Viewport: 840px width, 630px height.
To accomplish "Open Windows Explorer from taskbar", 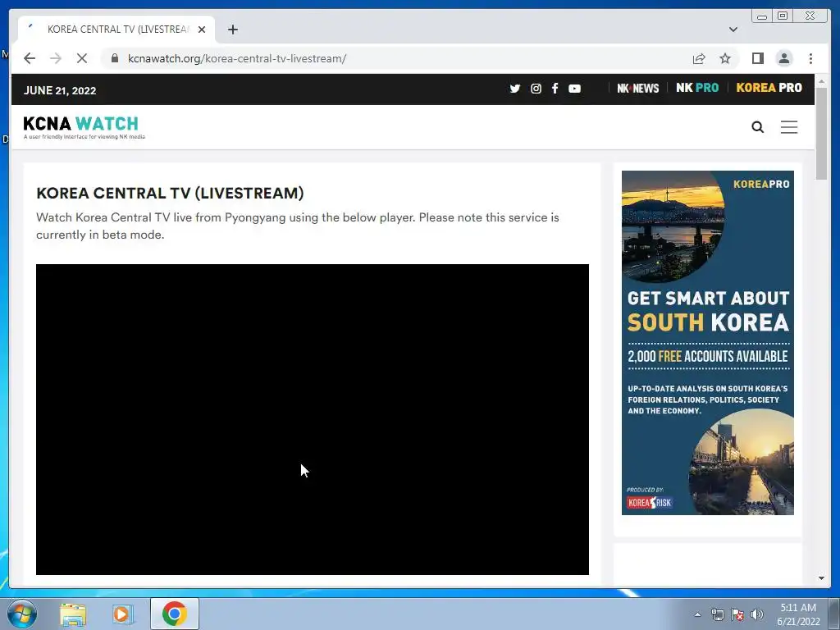I will click(x=73, y=614).
